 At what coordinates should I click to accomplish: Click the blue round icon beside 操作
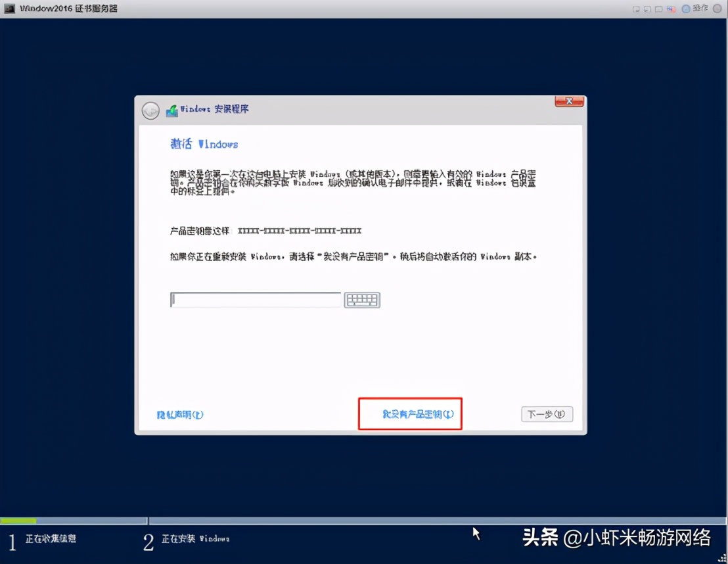[x=686, y=9]
